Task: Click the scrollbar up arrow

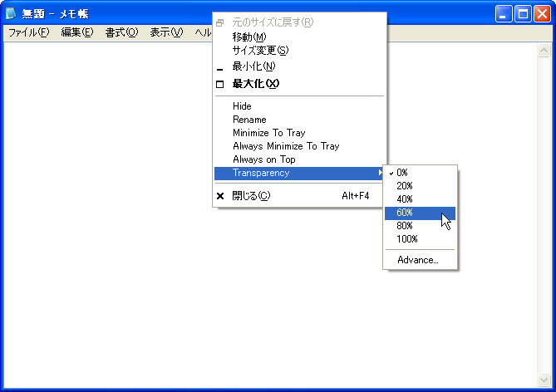Action: coord(544,51)
